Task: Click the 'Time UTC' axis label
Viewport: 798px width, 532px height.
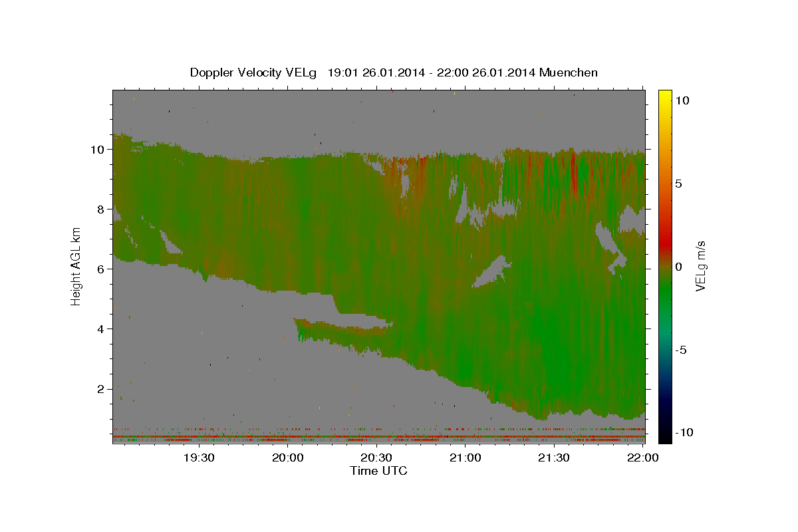Action: 378,471
